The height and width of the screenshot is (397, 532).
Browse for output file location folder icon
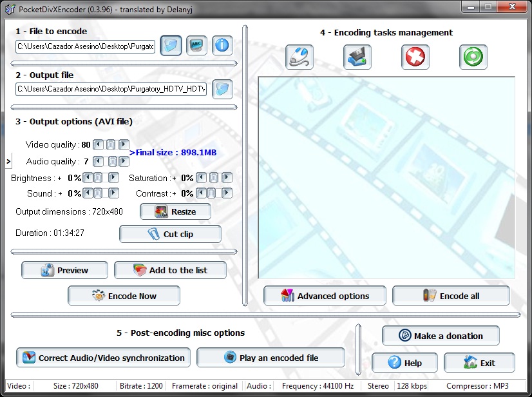222,89
